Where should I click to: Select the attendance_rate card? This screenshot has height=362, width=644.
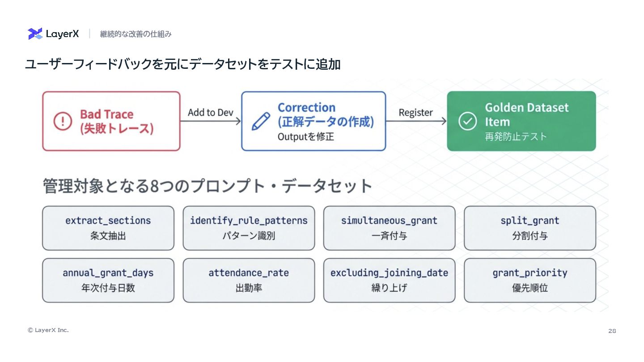[249, 280]
